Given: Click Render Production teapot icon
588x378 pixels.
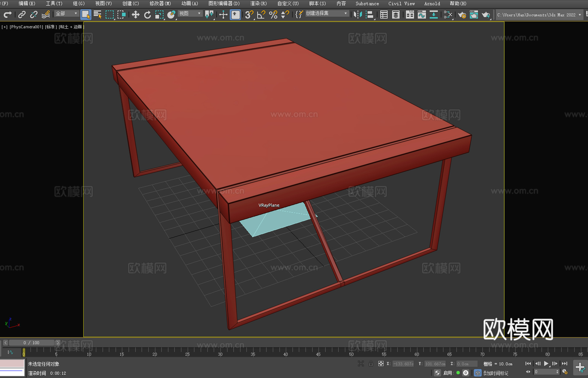Looking at the screenshot, I should [486, 14].
